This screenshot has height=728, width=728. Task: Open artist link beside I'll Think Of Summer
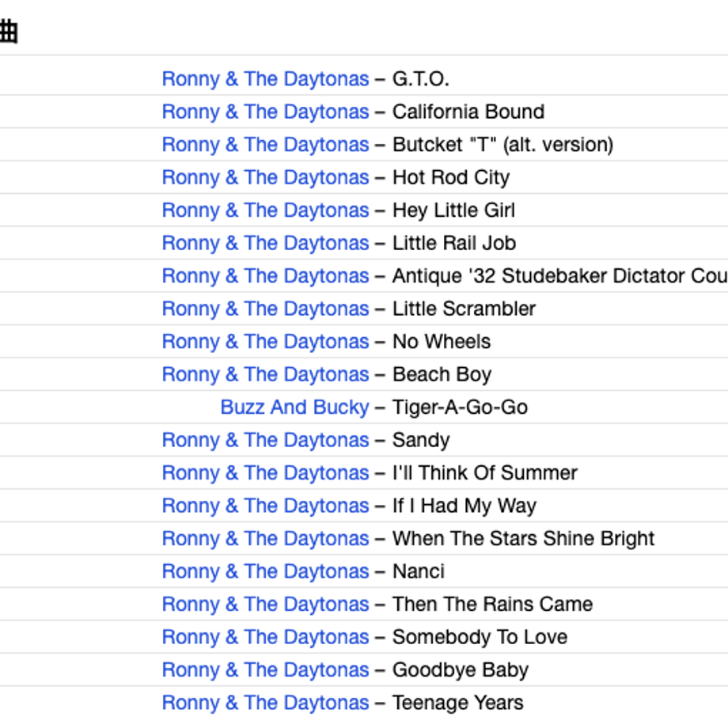tap(265, 473)
